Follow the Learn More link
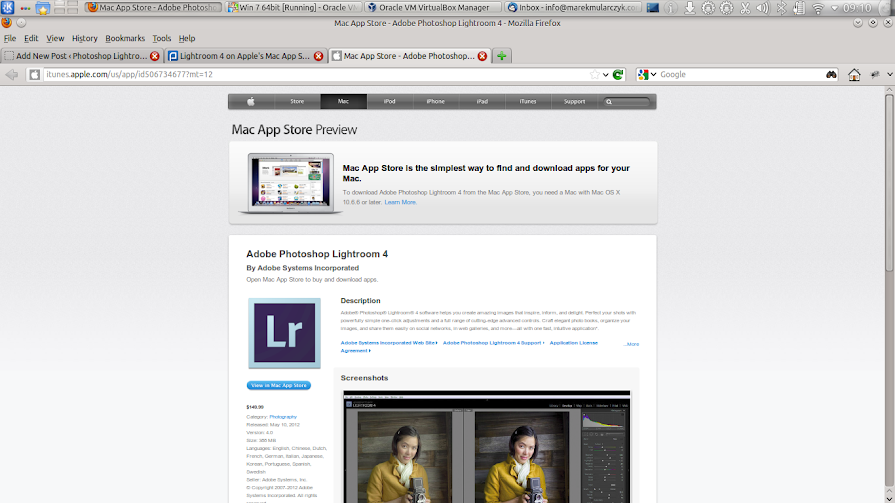The height and width of the screenshot is (503, 895). [400, 202]
